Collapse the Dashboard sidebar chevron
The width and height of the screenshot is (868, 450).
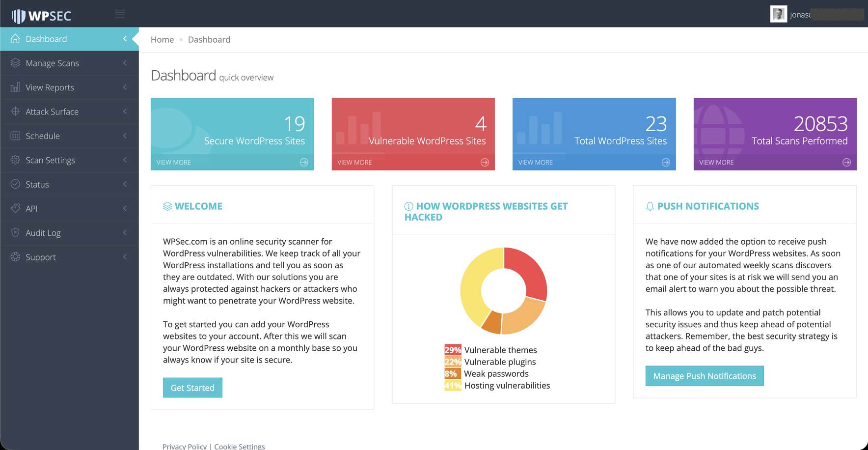click(125, 39)
